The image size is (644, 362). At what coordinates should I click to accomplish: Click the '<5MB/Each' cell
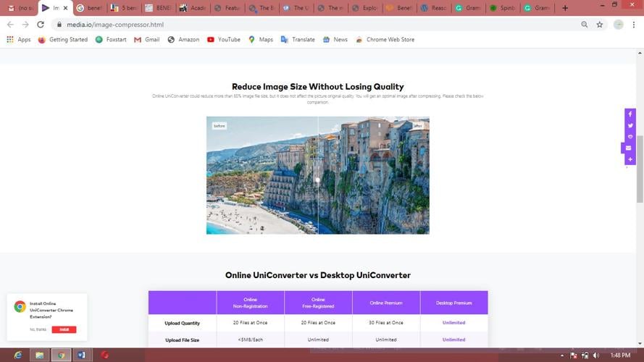tap(250, 340)
